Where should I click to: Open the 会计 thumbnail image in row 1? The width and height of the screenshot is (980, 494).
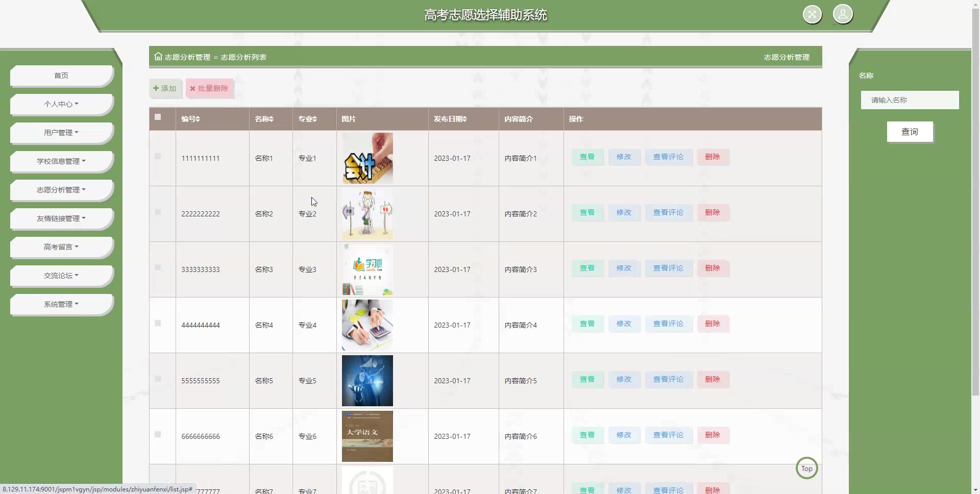[367, 158]
